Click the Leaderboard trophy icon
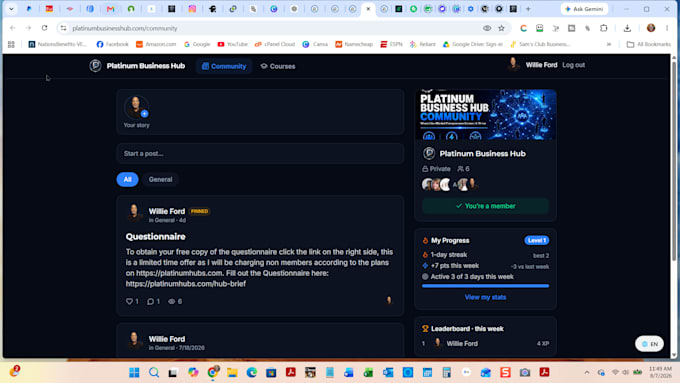The image size is (680, 383). point(425,329)
